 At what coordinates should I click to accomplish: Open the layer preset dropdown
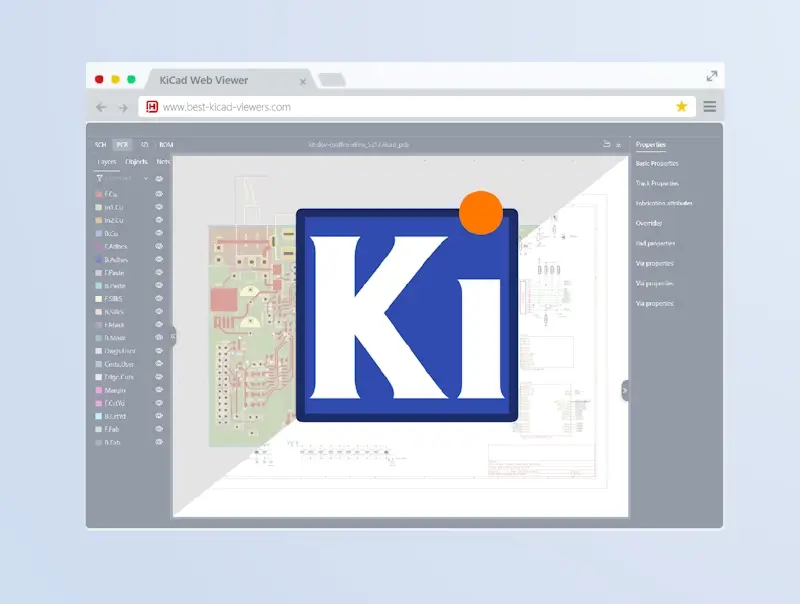coord(148,178)
